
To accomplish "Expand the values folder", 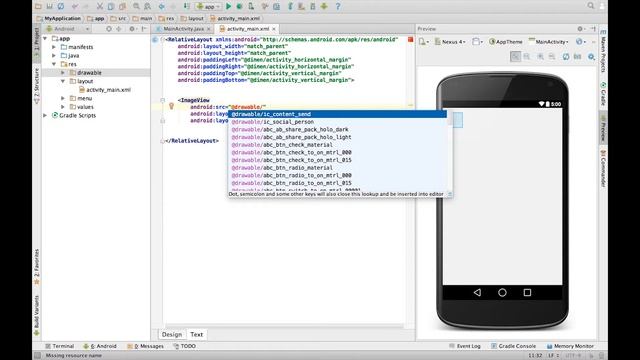I will (x=63, y=107).
